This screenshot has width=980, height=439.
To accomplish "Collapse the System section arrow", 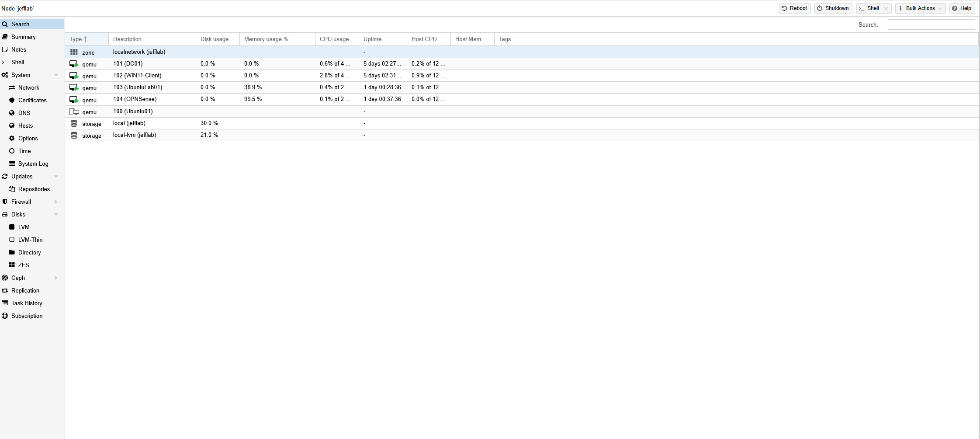I will (56, 75).
